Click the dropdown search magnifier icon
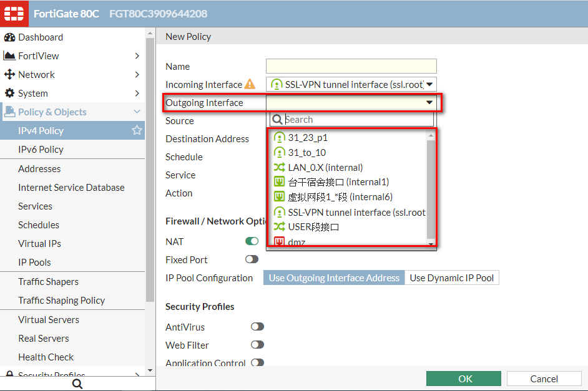The width and height of the screenshot is (588, 391). point(277,120)
